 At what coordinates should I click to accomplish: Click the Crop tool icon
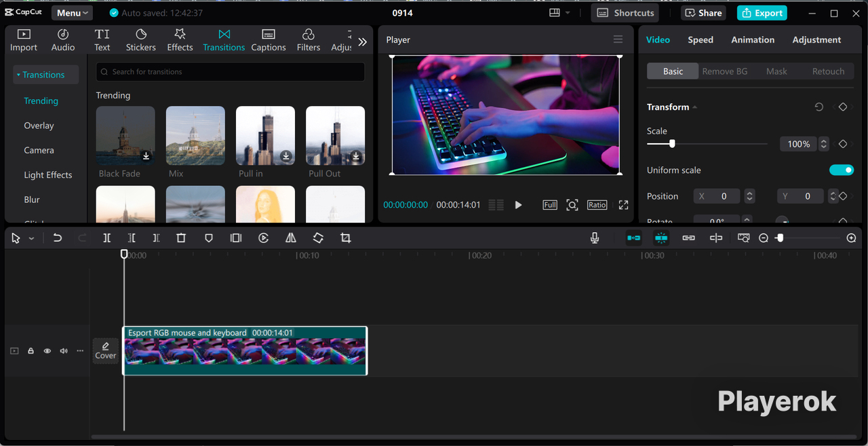tap(346, 238)
